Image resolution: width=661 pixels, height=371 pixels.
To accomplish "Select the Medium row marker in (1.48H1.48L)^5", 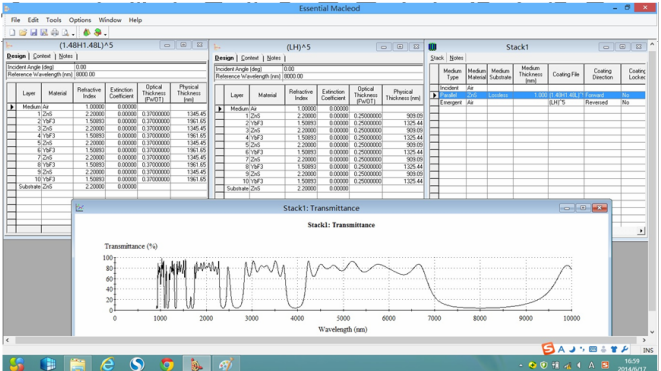I will click(11, 107).
